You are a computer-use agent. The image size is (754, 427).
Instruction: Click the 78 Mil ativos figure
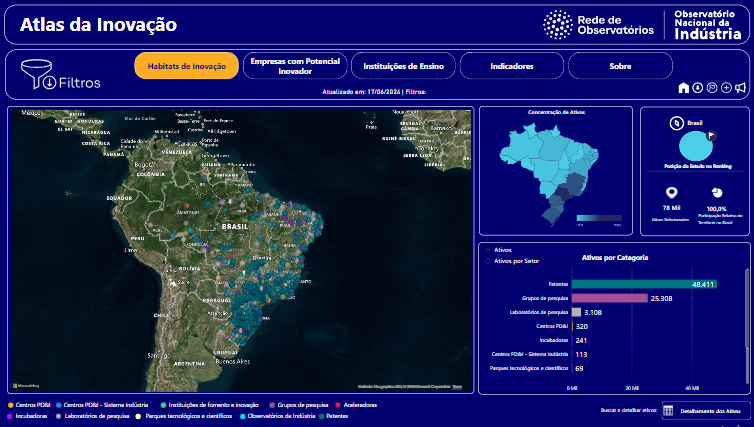tap(671, 208)
